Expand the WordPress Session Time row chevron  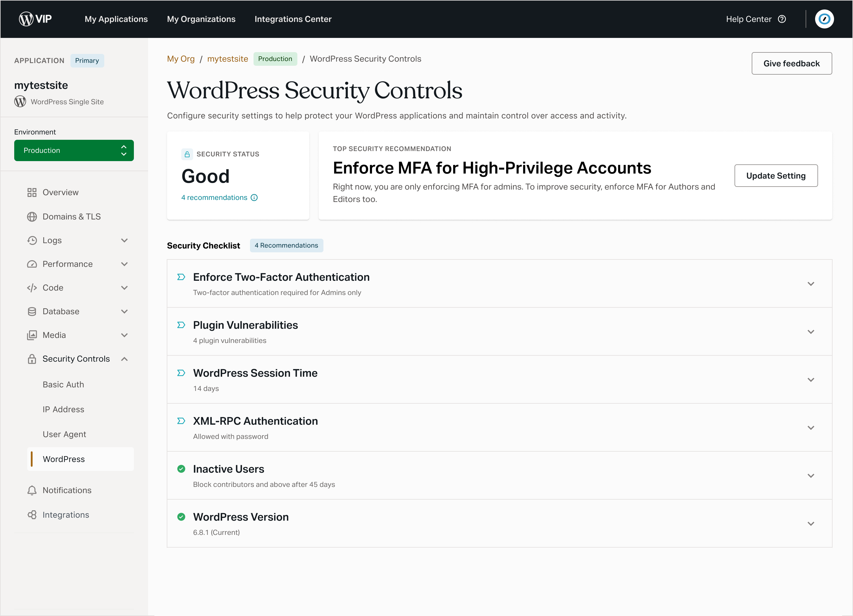point(811,380)
